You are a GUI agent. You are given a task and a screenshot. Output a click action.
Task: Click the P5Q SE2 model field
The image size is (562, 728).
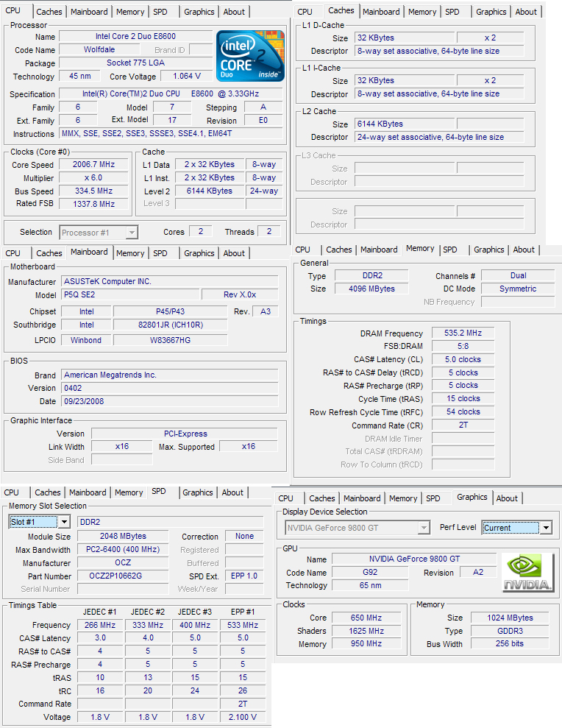pyautogui.click(x=131, y=294)
